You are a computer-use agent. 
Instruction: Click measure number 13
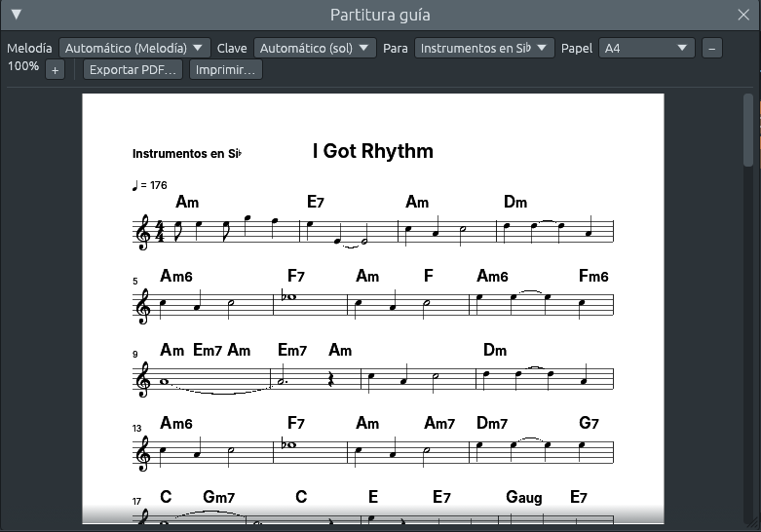(136, 428)
